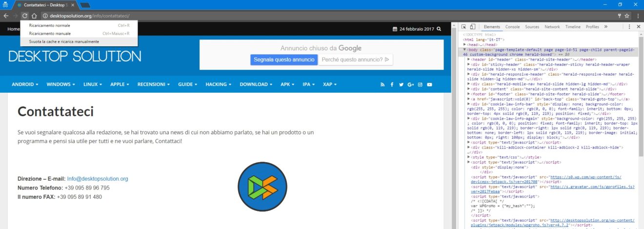The height and width of the screenshot is (229, 644).
Task: Expand the head node in the DOM tree
Action: click(x=465, y=44)
